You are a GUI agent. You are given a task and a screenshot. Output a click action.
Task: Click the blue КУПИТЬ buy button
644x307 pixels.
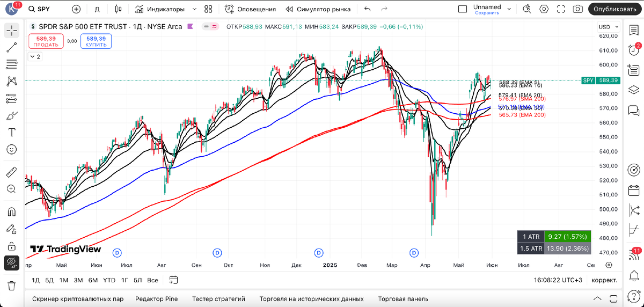(x=96, y=41)
